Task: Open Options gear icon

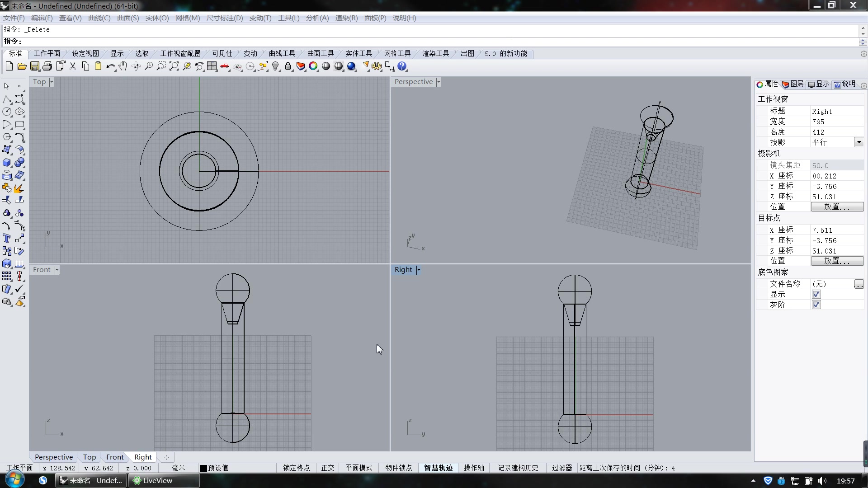Action: [x=377, y=66]
